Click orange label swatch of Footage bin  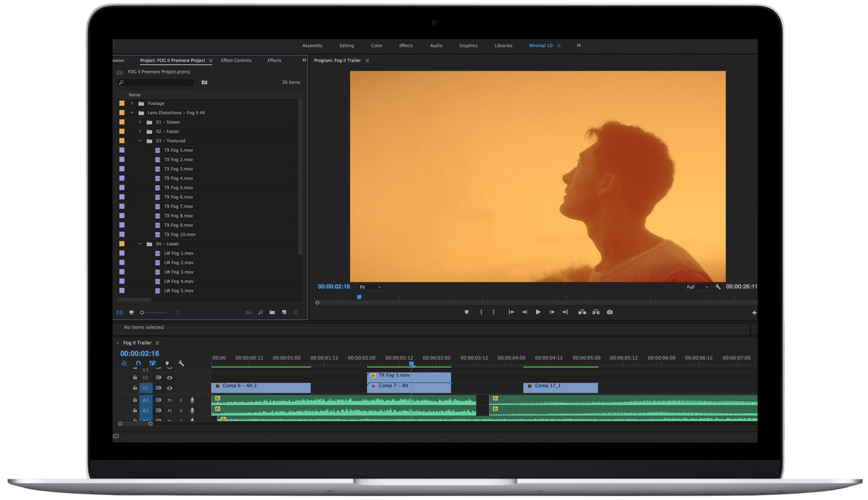click(122, 103)
